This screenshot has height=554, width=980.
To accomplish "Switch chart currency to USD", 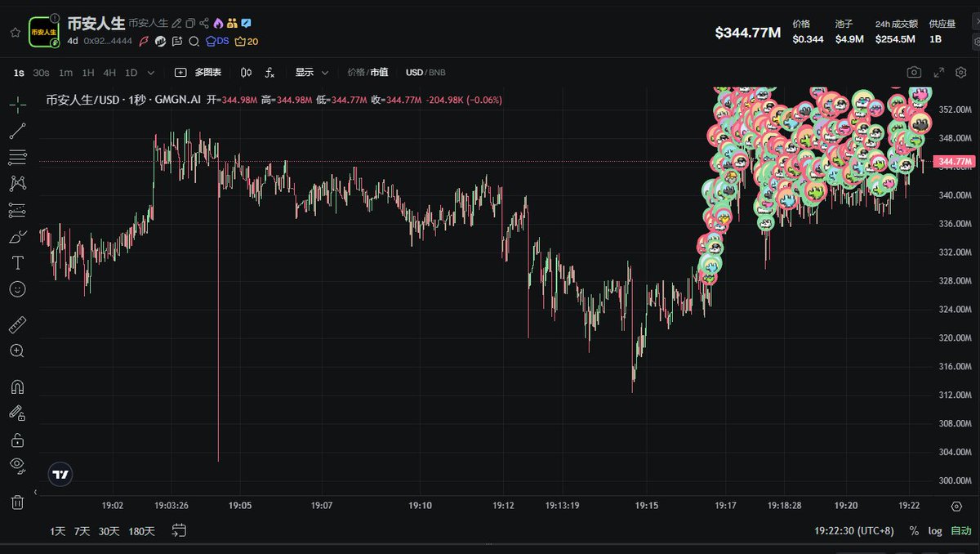I will (x=414, y=73).
